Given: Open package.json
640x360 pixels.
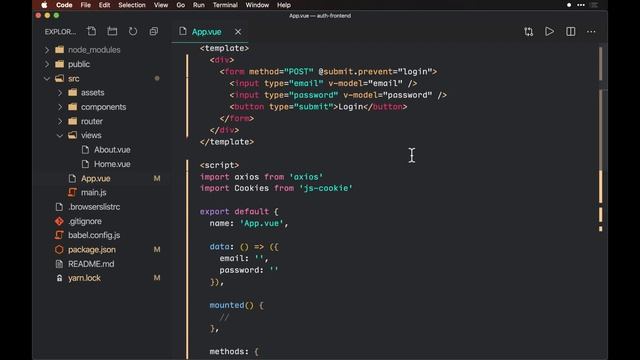Looking at the screenshot, I should click(92, 249).
